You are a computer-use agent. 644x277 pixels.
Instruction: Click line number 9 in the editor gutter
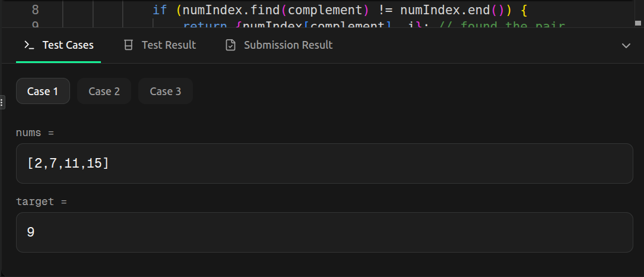(36, 25)
